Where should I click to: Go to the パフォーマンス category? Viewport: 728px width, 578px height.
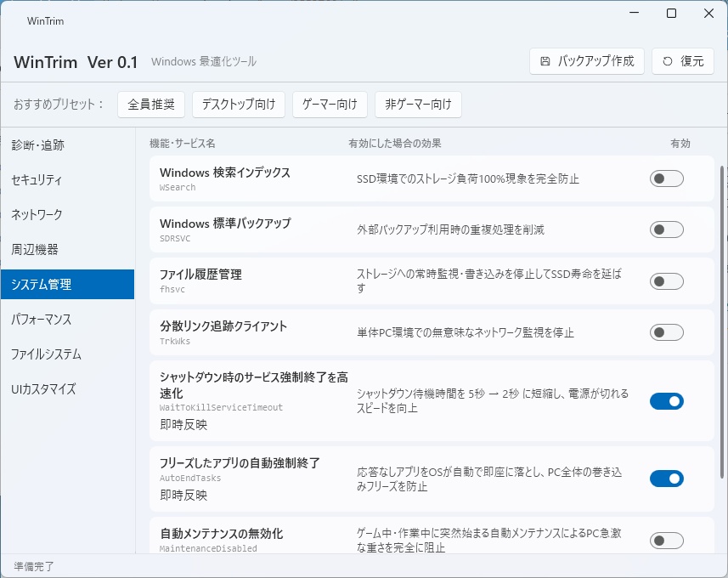point(67,320)
